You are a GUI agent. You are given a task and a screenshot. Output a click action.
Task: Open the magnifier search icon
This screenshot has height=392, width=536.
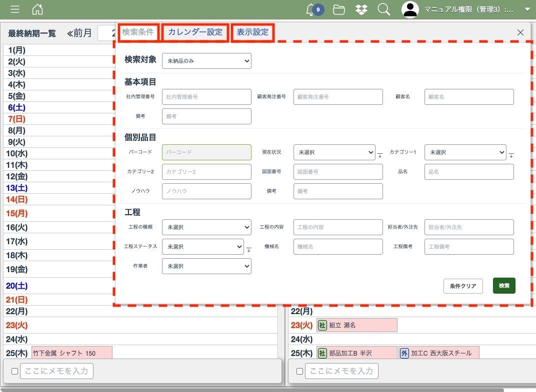[383, 9]
